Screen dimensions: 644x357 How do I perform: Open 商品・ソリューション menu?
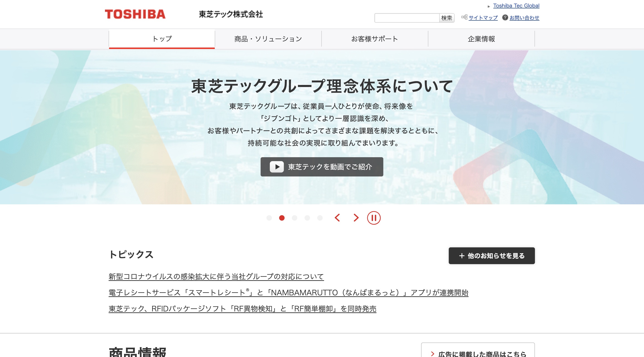pos(268,39)
